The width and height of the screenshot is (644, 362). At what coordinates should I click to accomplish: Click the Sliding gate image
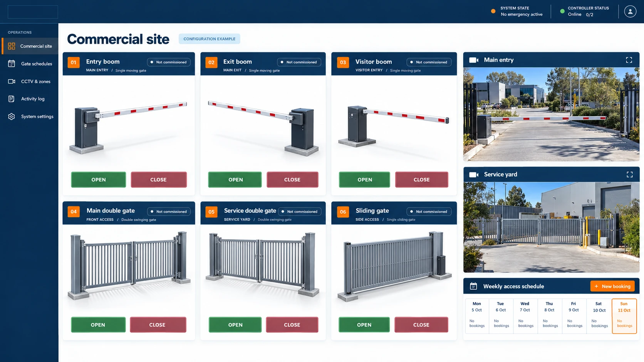pyautogui.click(x=394, y=266)
